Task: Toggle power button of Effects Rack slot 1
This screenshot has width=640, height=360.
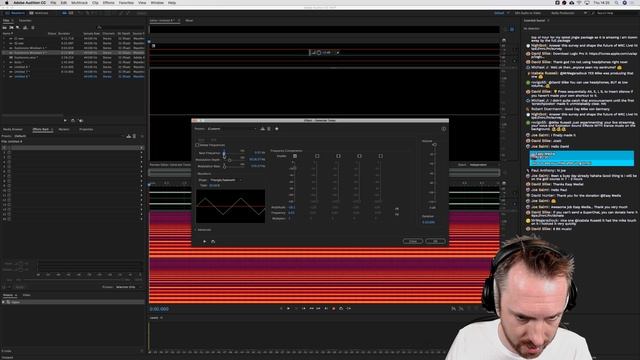Action: tap(9, 148)
